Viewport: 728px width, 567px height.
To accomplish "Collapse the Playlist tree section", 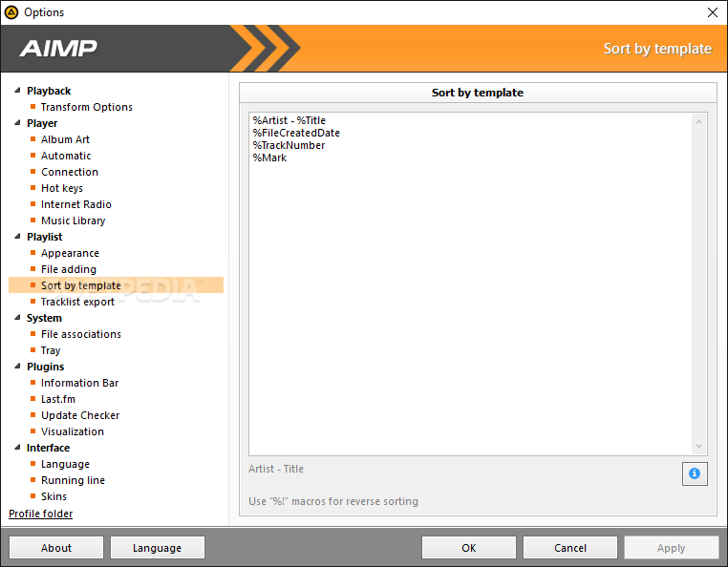I will pyautogui.click(x=17, y=237).
